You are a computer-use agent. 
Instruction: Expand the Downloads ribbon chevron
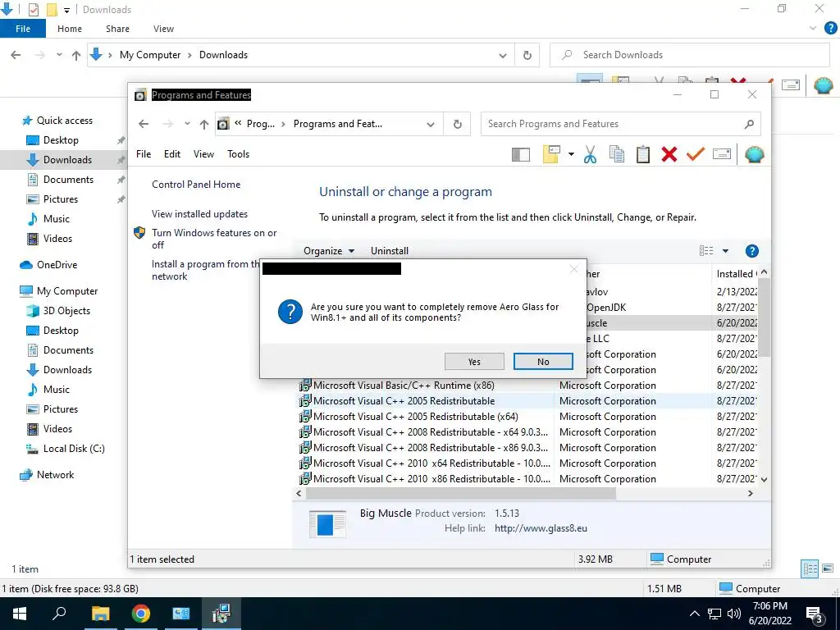813,29
